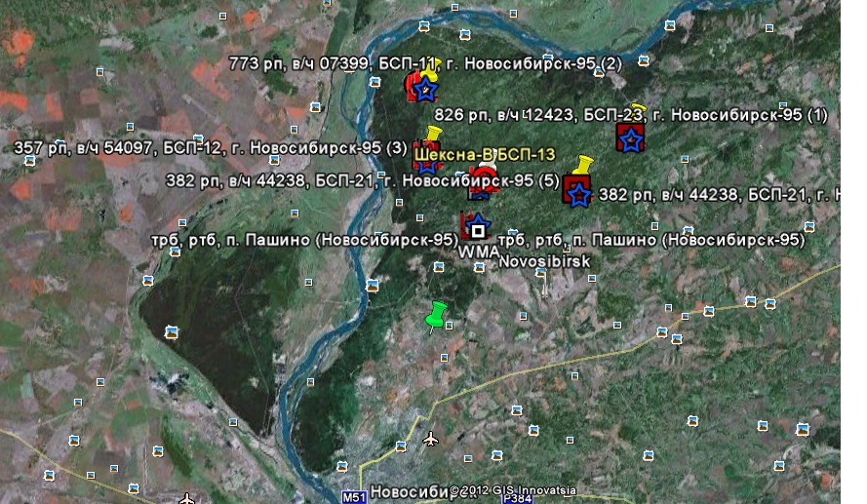Click the blue star marker for 773 рп
The image size is (867, 504).
423,90
